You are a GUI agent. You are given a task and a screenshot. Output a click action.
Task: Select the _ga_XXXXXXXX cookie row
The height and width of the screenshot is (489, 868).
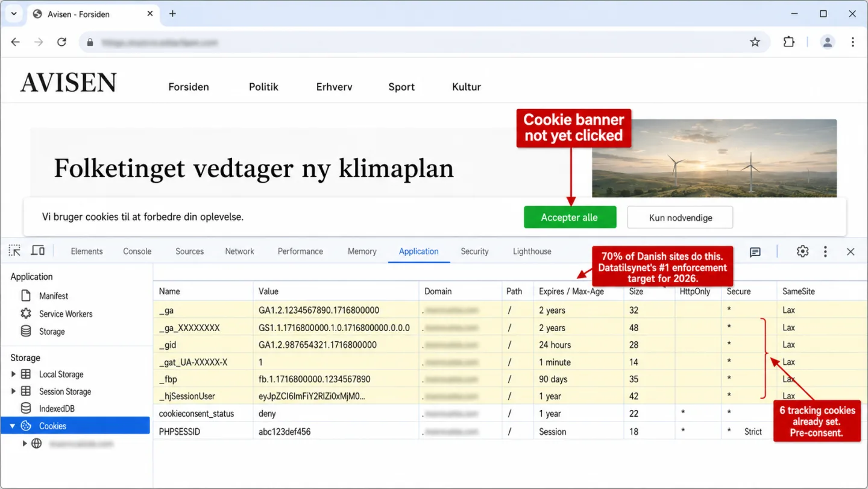click(x=510, y=328)
